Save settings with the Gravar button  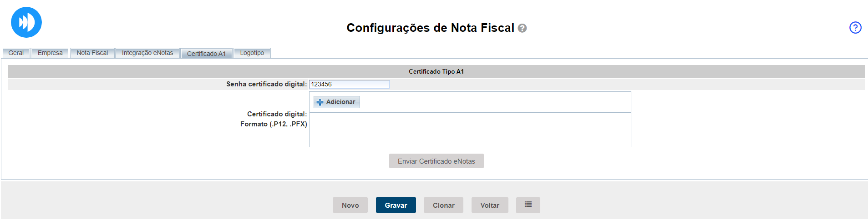coord(396,205)
